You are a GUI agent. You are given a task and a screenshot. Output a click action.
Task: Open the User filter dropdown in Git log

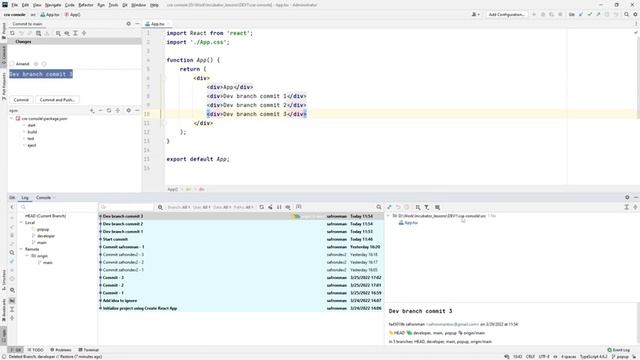201,207
